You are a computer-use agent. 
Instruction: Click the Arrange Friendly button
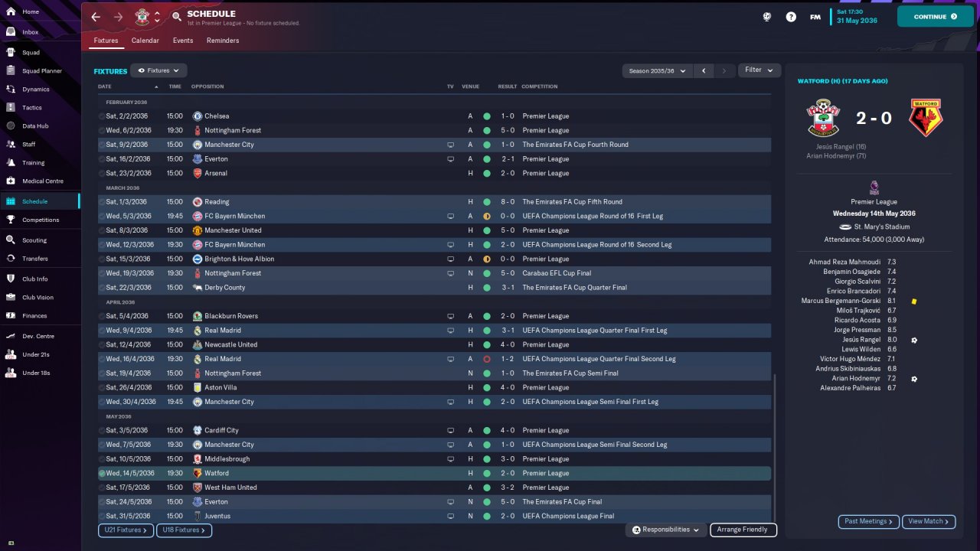coord(743,530)
